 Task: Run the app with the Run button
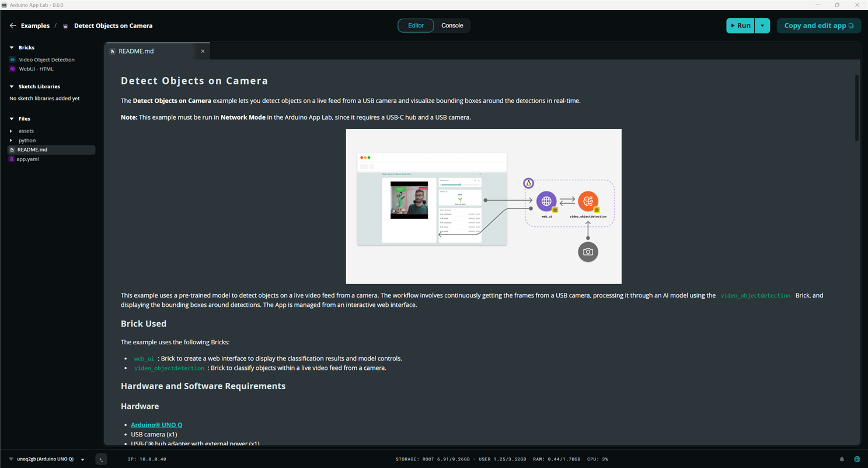(x=740, y=26)
